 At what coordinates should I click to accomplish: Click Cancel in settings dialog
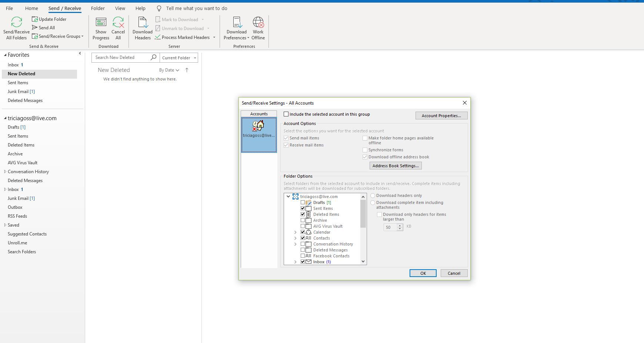454,273
